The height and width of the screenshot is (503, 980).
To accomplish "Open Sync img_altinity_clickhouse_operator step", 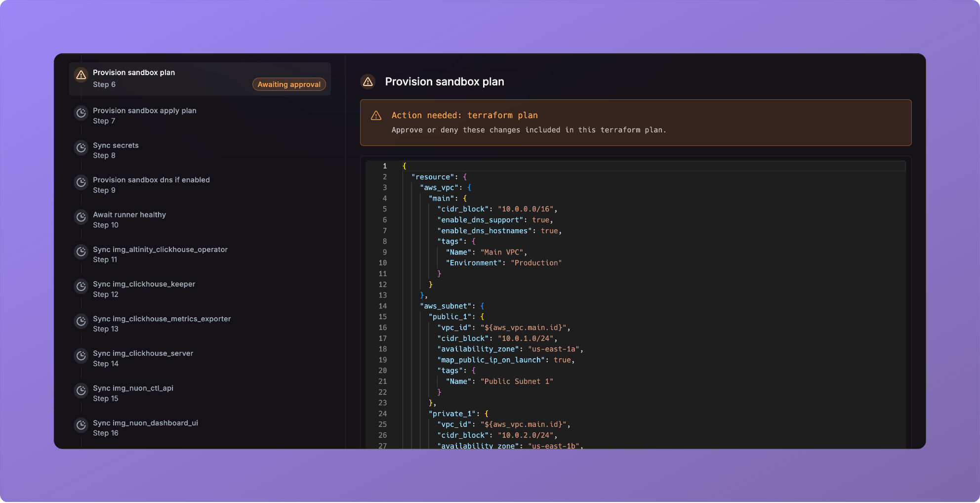I will (200, 254).
